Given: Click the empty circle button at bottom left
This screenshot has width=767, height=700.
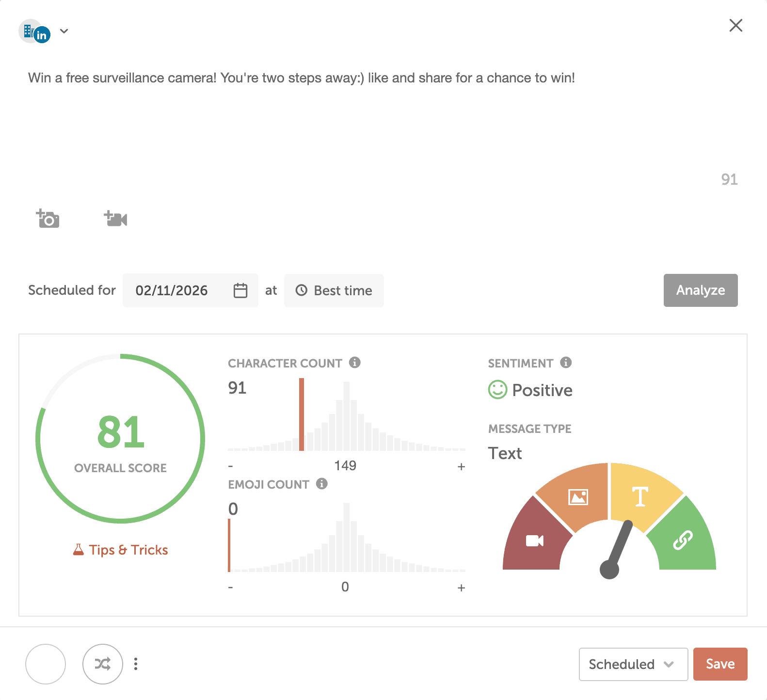Looking at the screenshot, I should tap(46, 664).
